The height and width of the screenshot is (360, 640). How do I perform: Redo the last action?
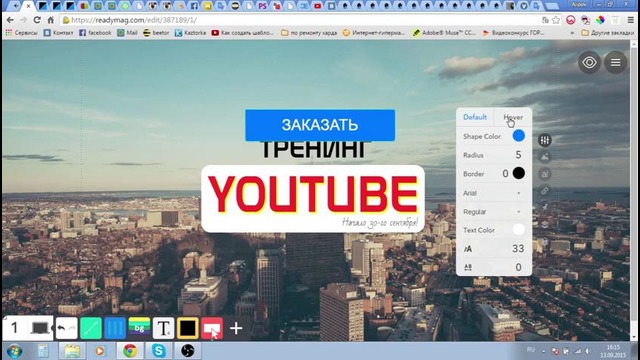pyautogui.click(x=72, y=328)
